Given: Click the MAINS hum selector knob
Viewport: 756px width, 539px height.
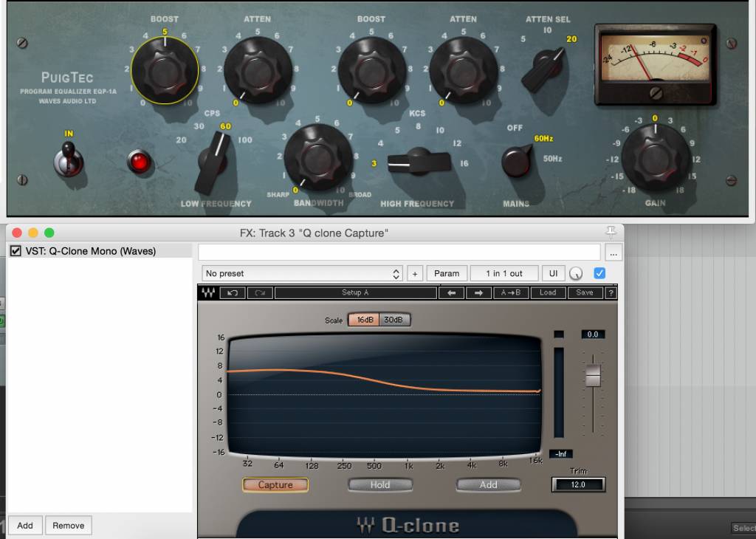Looking at the screenshot, I should point(516,160).
